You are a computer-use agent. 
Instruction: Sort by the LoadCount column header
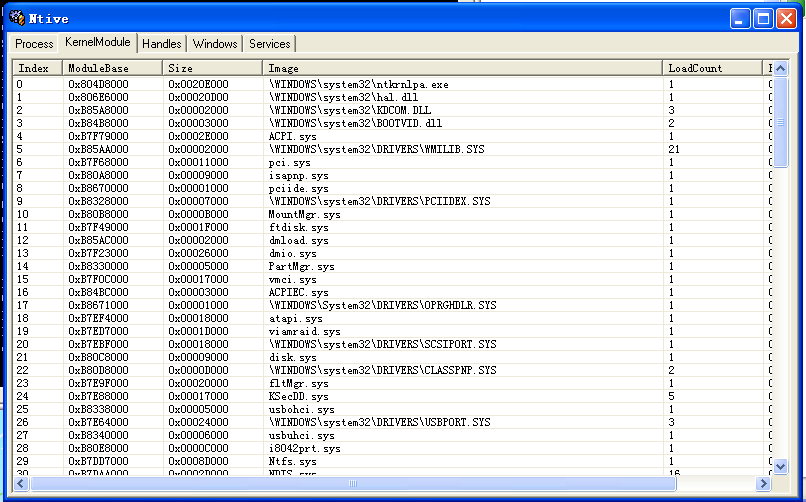[713, 68]
